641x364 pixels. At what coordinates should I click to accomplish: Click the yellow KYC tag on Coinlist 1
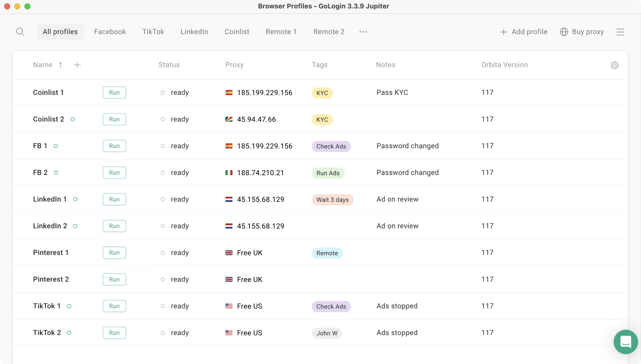pyautogui.click(x=322, y=93)
